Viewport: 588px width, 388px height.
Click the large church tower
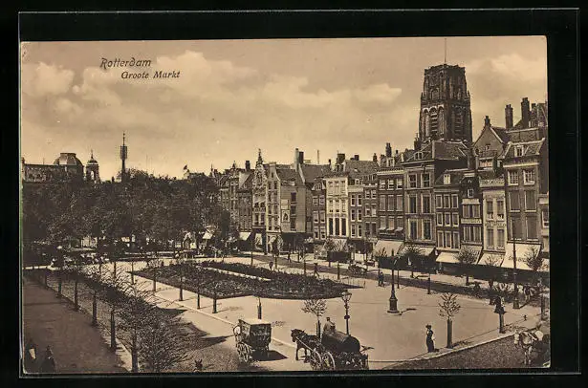pos(445,103)
